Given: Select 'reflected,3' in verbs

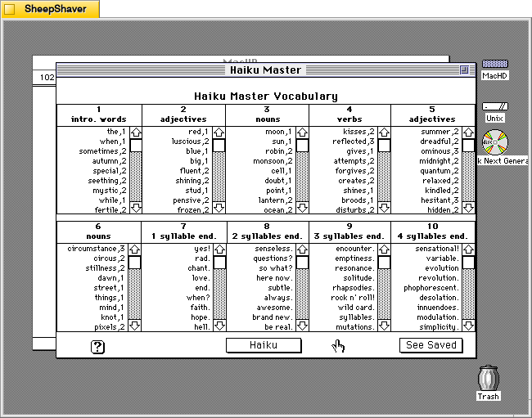Looking at the screenshot, I should (354, 142).
